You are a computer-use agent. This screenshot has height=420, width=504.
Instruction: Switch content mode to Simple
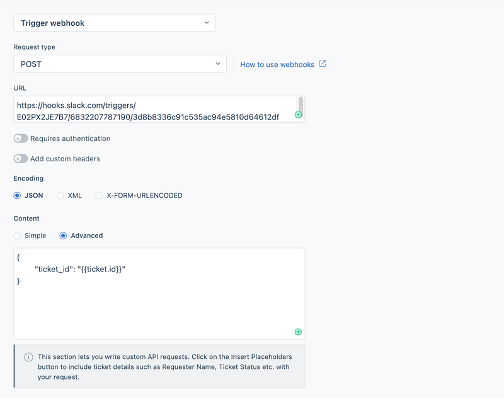tap(18, 236)
